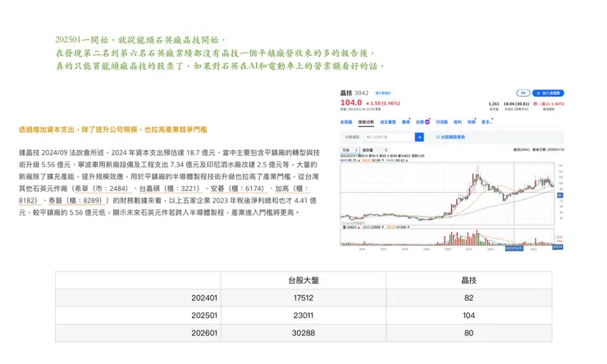Click the 泰藝（櫃：8289）stock link
Screen dimensions: 607x364
click(x=75, y=201)
